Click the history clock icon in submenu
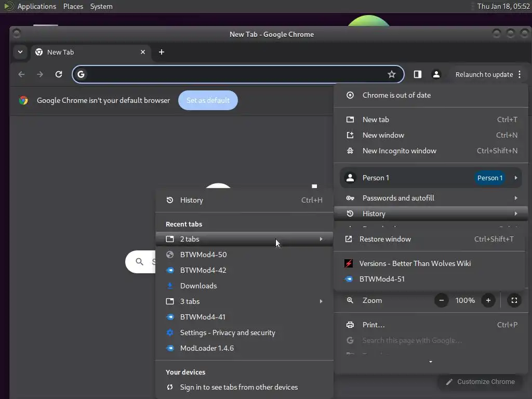 pos(170,200)
